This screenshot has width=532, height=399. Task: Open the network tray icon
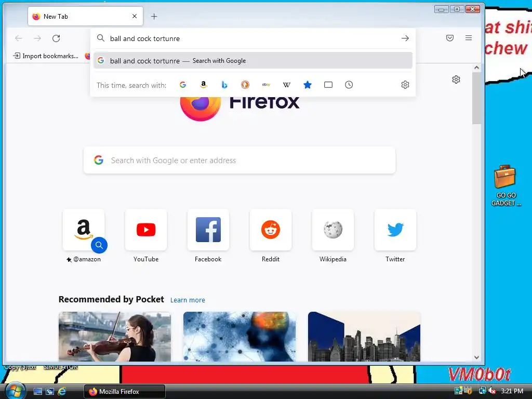pyautogui.click(x=482, y=391)
